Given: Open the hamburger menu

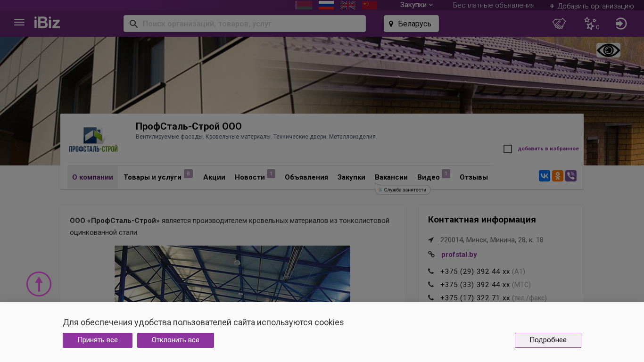Looking at the screenshot, I should pos(19,23).
